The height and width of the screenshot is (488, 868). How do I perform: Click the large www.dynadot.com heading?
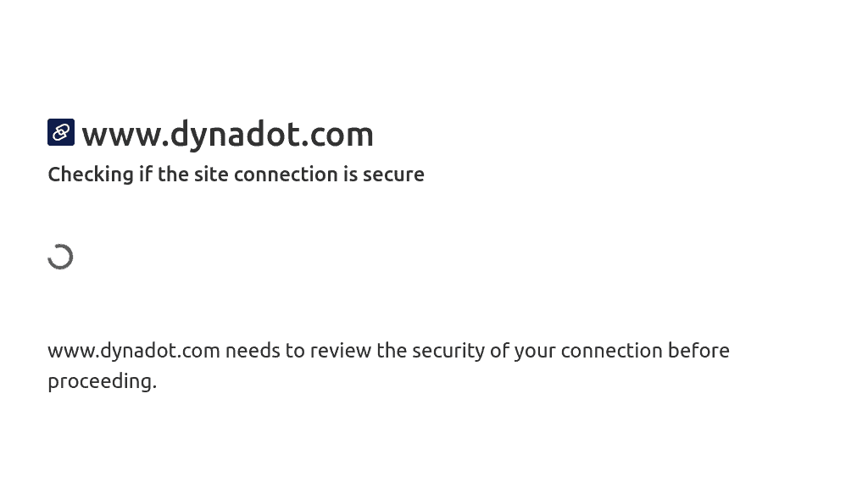[227, 134]
